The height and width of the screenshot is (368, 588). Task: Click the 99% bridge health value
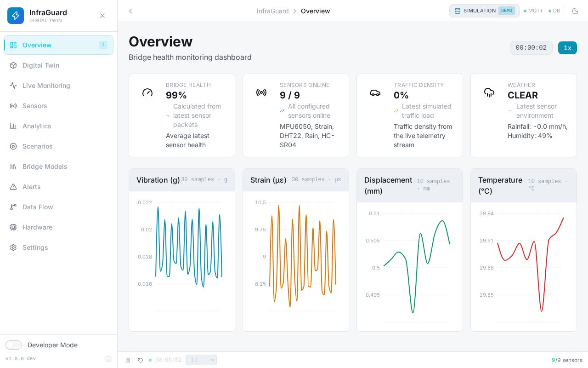176,95
